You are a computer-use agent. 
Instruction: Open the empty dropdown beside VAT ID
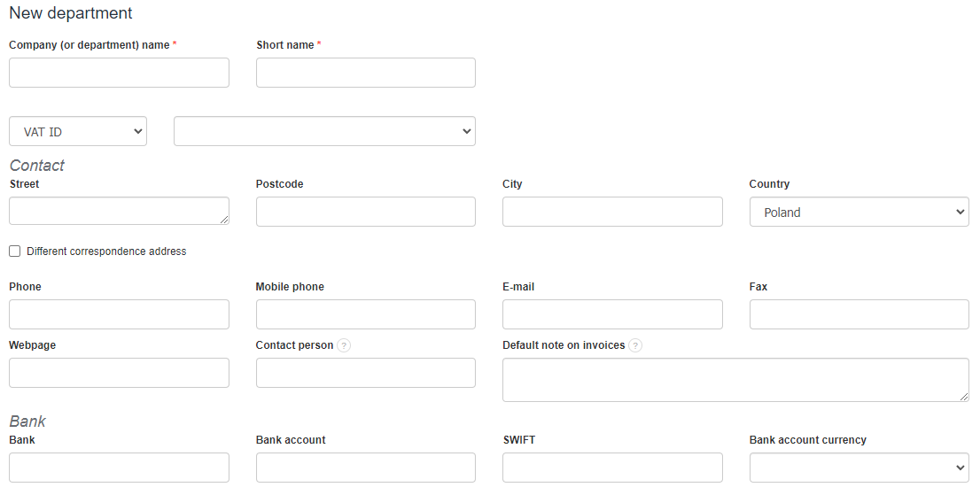point(324,131)
